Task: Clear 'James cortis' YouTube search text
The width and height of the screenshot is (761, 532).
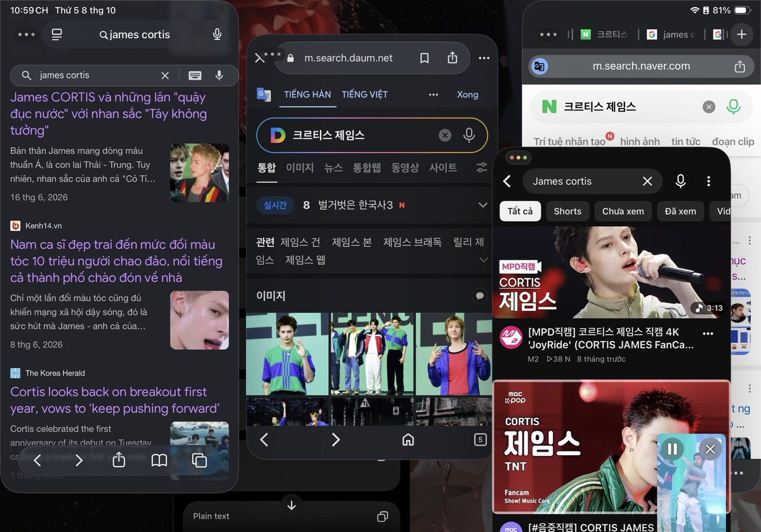Action: pyautogui.click(x=647, y=181)
